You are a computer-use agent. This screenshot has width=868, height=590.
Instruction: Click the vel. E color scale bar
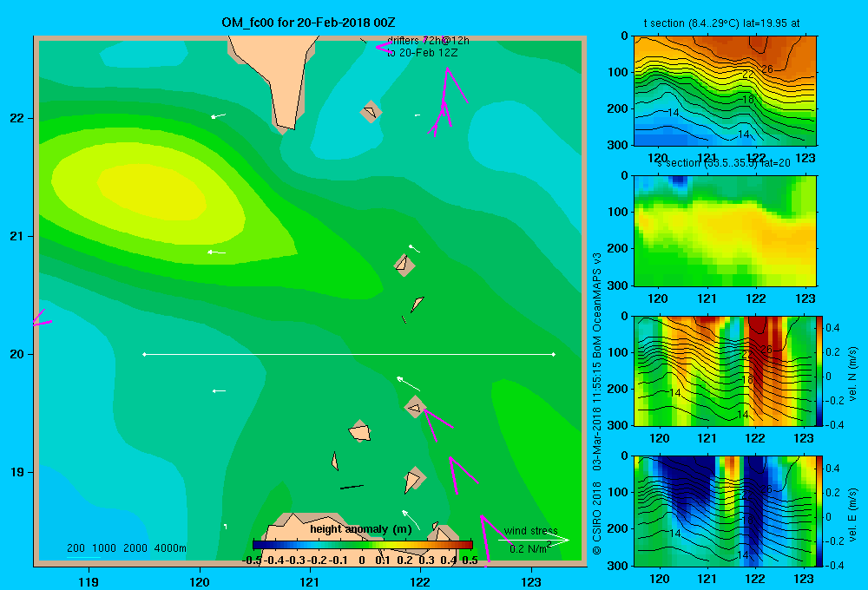tap(820, 511)
